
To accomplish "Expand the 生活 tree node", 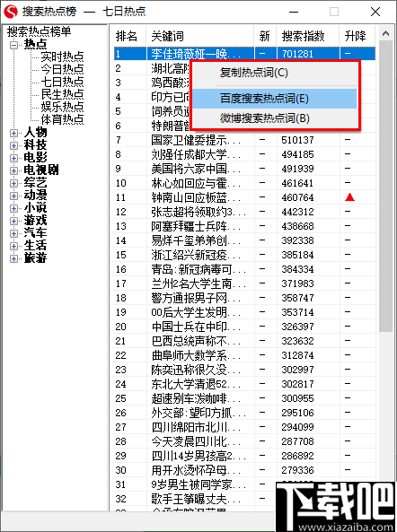I will 13,247.
